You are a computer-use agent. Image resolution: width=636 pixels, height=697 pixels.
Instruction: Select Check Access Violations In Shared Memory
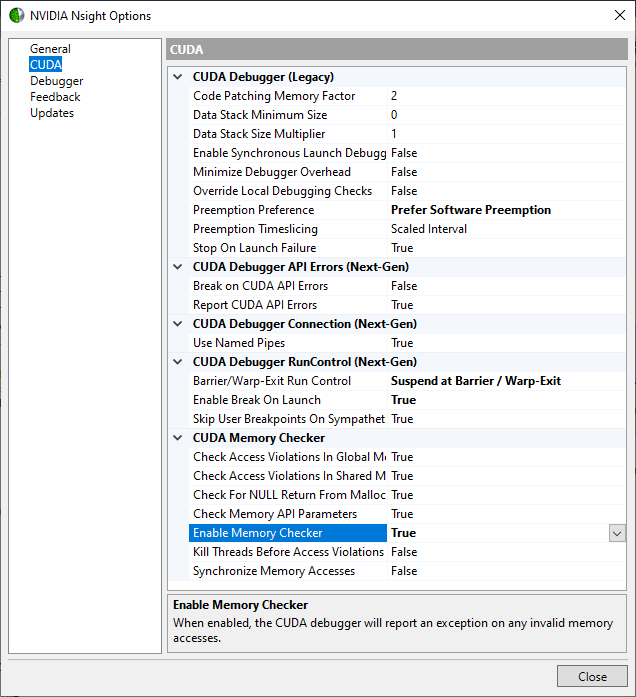(x=288, y=476)
